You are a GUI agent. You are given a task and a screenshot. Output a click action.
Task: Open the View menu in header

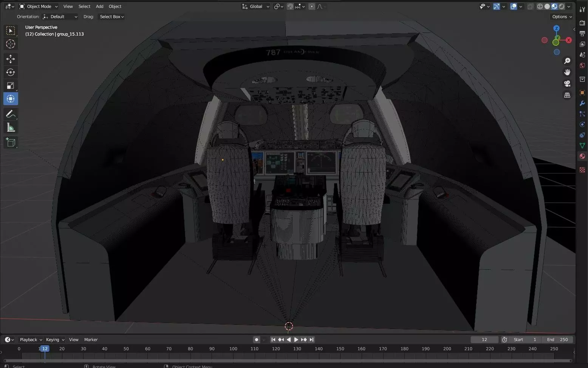(68, 6)
